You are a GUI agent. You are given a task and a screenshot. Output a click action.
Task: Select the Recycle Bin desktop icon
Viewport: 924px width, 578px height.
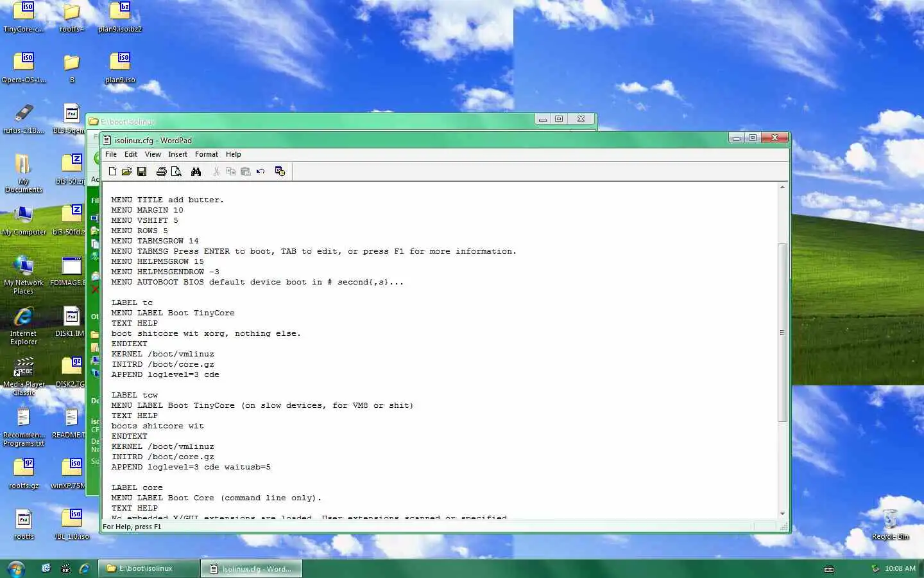(x=890, y=525)
